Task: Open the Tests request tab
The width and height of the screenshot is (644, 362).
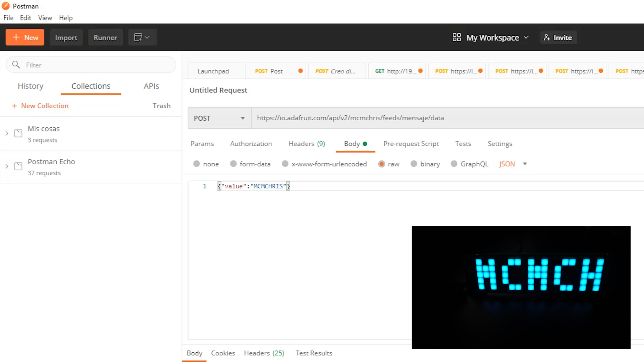Action: tap(463, 144)
